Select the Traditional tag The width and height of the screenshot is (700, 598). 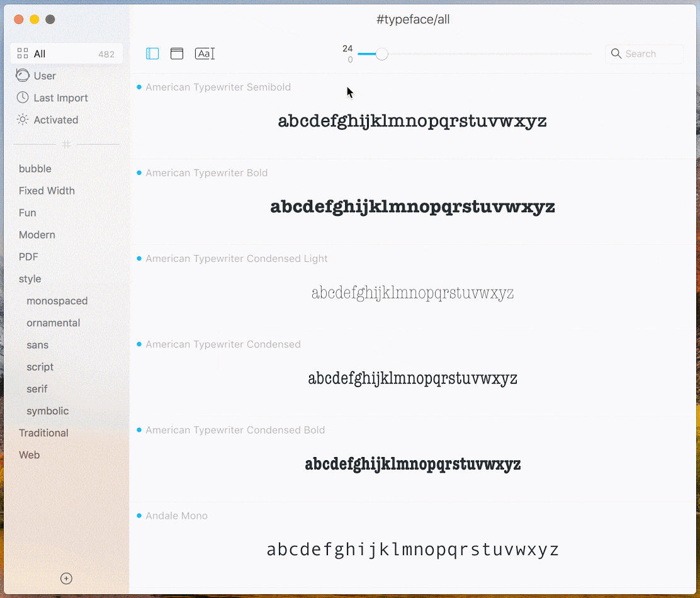point(43,432)
